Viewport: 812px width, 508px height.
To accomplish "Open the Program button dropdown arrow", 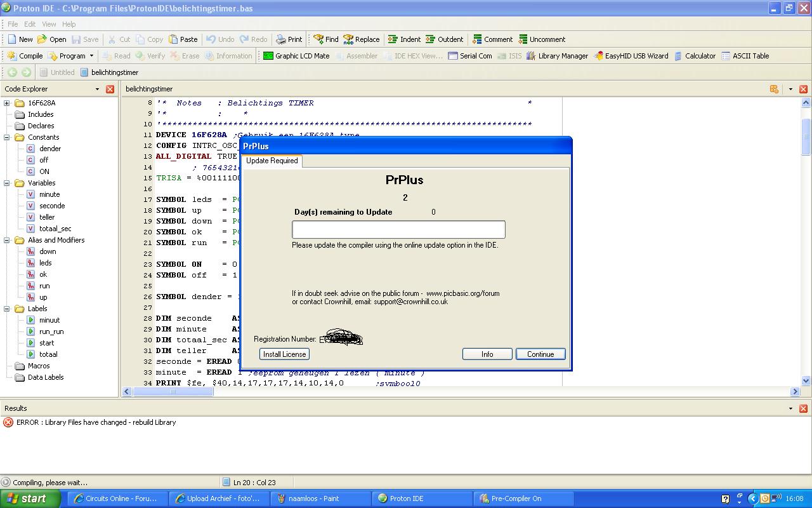I will pos(91,56).
